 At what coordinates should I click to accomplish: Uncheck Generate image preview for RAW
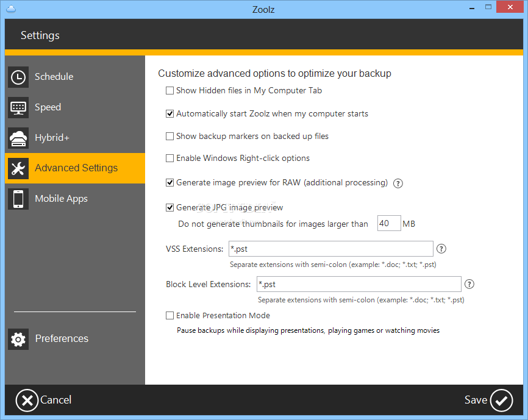[x=169, y=182]
